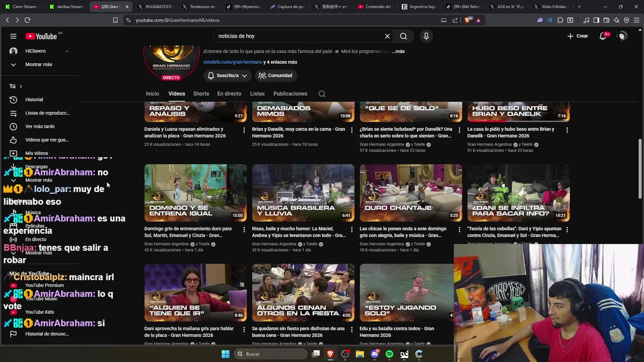Reload the current page

(27, 20)
